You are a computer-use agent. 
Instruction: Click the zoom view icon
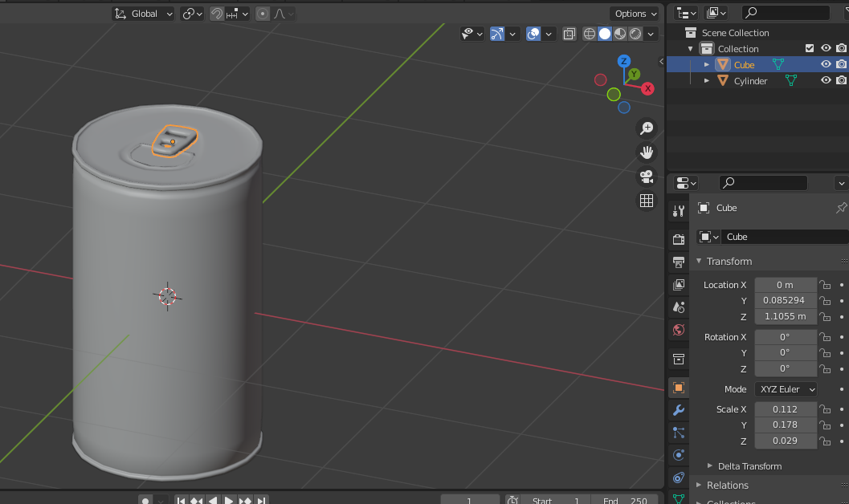click(x=647, y=128)
